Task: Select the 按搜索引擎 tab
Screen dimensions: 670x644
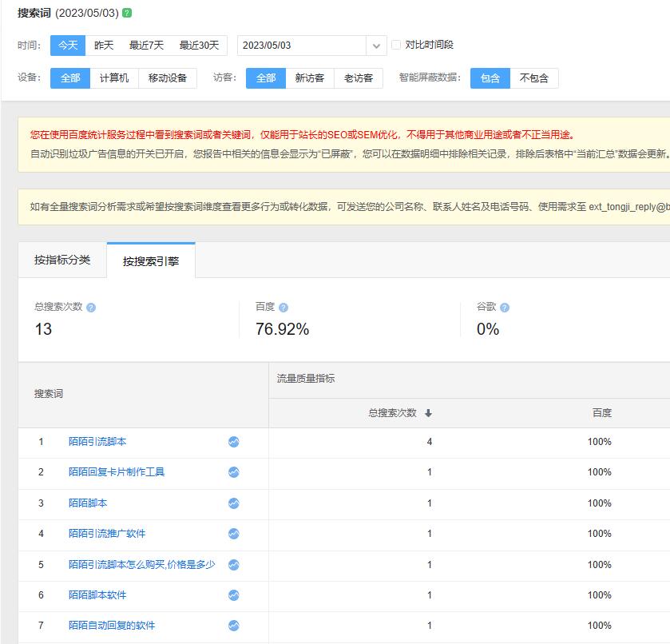Action: point(151,261)
